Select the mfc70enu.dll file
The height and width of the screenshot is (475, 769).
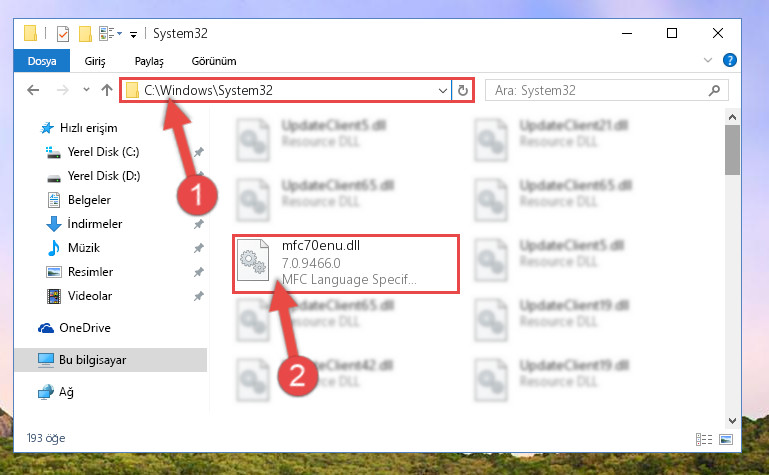[x=346, y=264]
